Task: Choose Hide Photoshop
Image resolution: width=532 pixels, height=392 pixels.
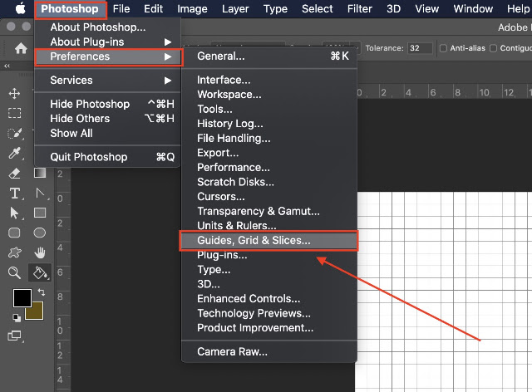Action: (x=107, y=104)
